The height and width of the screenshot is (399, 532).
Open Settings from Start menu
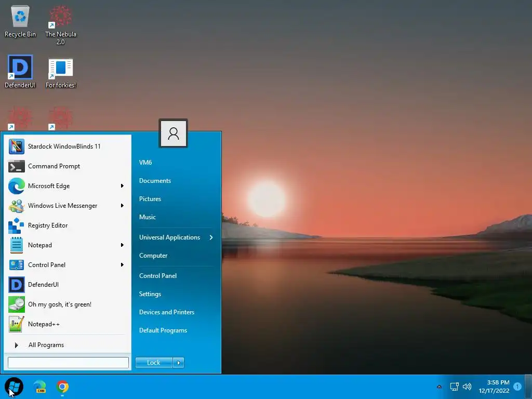click(x=150, y=294)
